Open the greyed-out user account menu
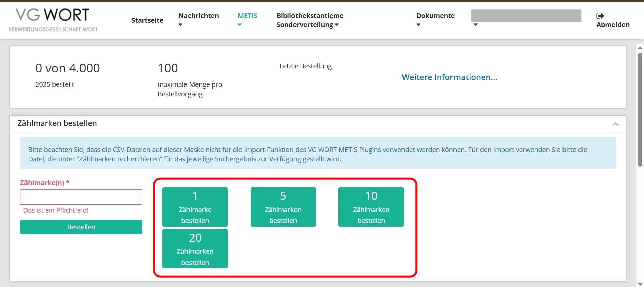 tap(526, 16)
